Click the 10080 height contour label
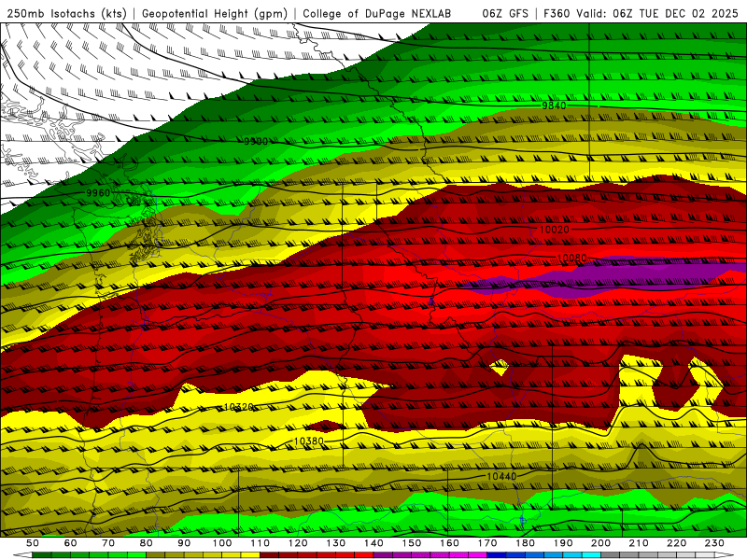 pos(571,259)
